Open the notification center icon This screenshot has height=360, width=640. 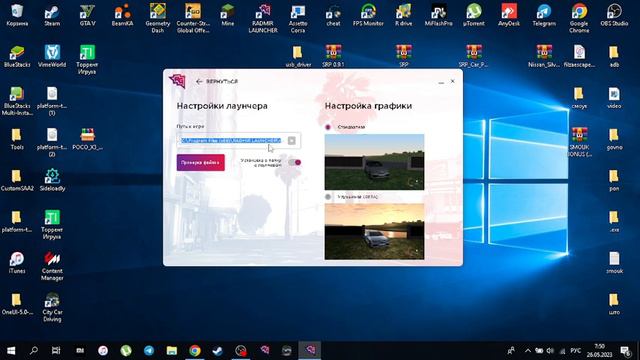[625, 351]
